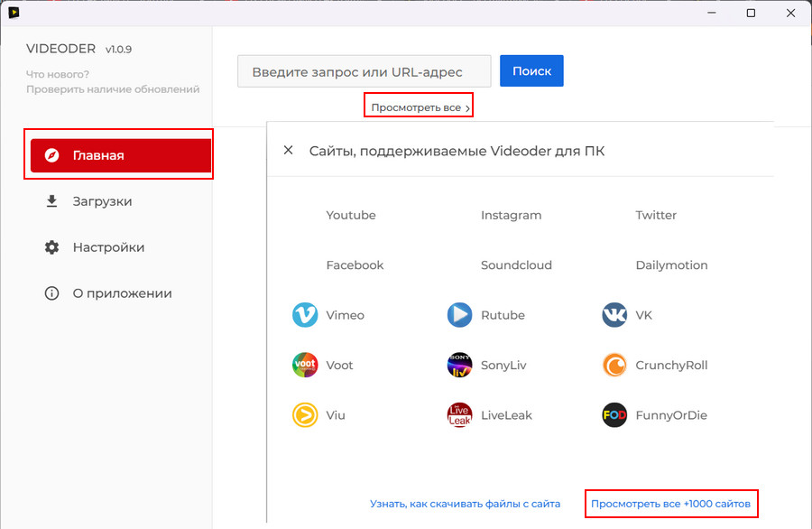
Task: Select Youtube in supported sites
Action: [x=351, y=215]
